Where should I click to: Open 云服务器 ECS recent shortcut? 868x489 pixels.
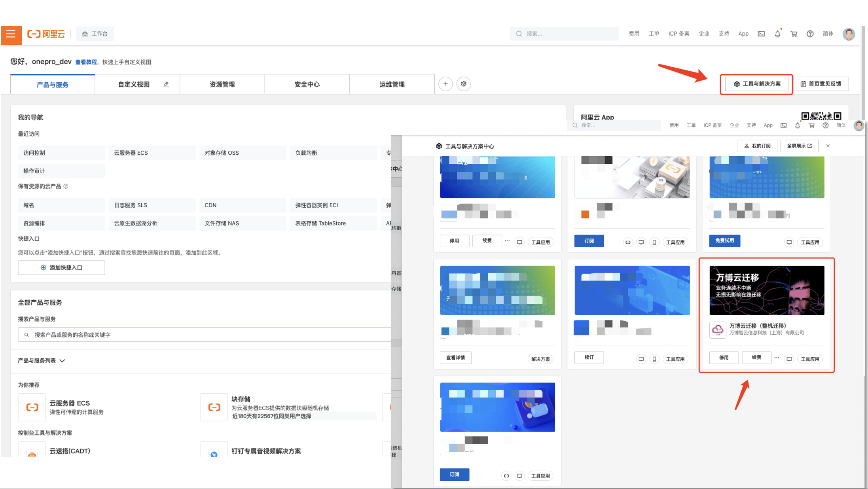[152, 153]
